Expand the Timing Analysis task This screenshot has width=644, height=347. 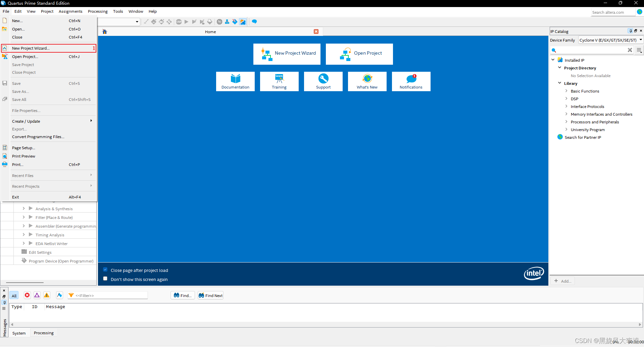click(x=23, y=235)
